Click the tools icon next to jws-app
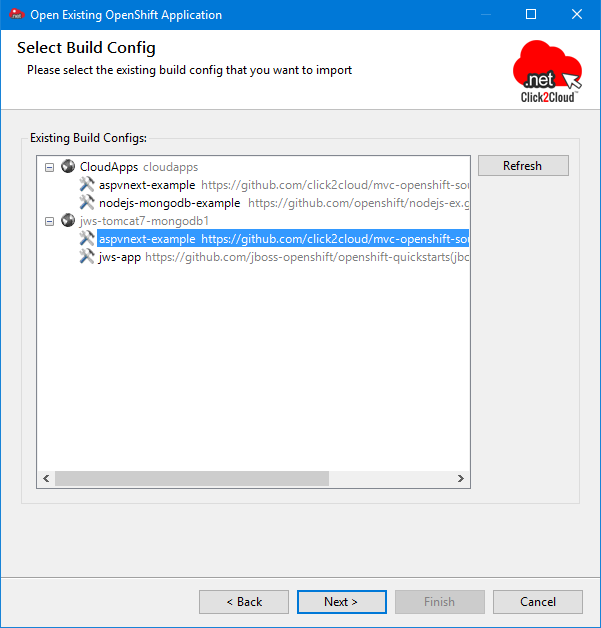This screenshot has width=601, height=628. pos(87,257)
